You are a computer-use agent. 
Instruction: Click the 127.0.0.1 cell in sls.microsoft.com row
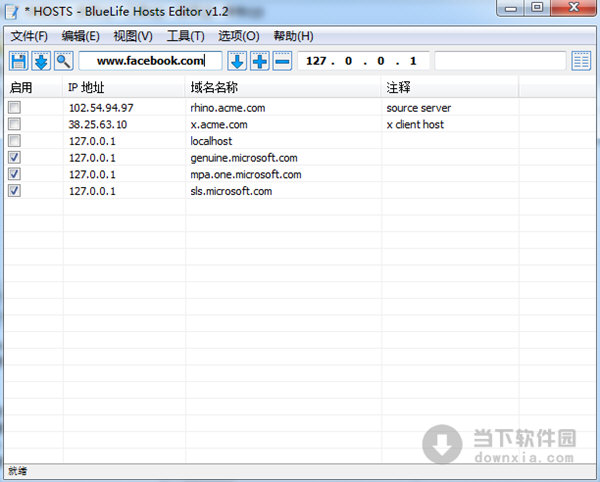coord(92,191)
